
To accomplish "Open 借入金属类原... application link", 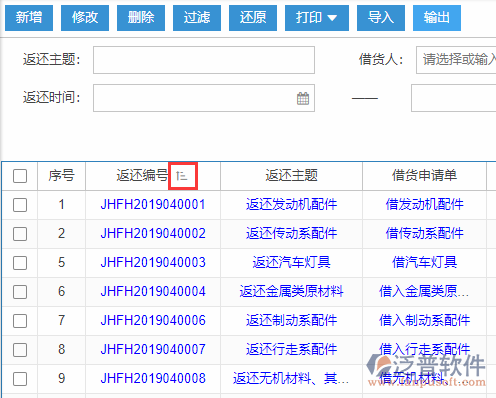I will tap(424, 291).
